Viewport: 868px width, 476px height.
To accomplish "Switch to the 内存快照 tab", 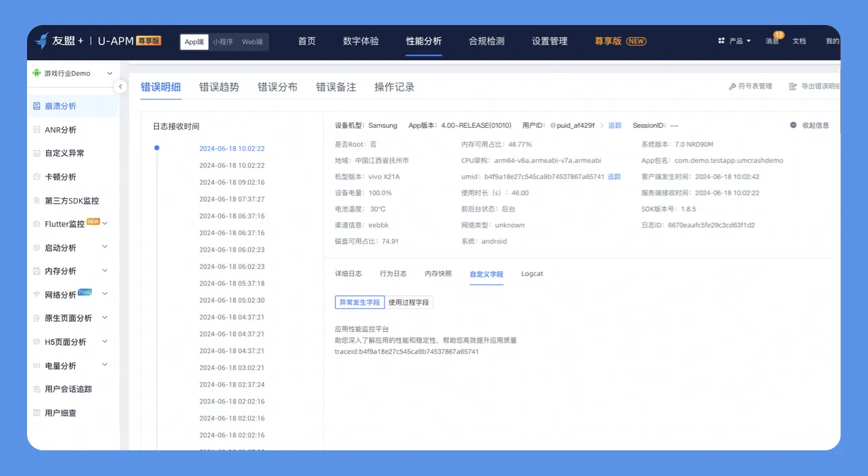I will 438,274.
